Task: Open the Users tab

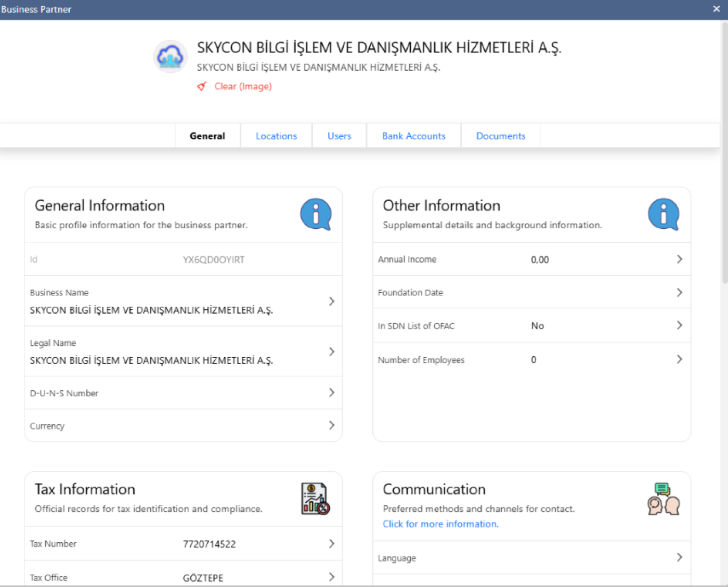Action: 339,136
